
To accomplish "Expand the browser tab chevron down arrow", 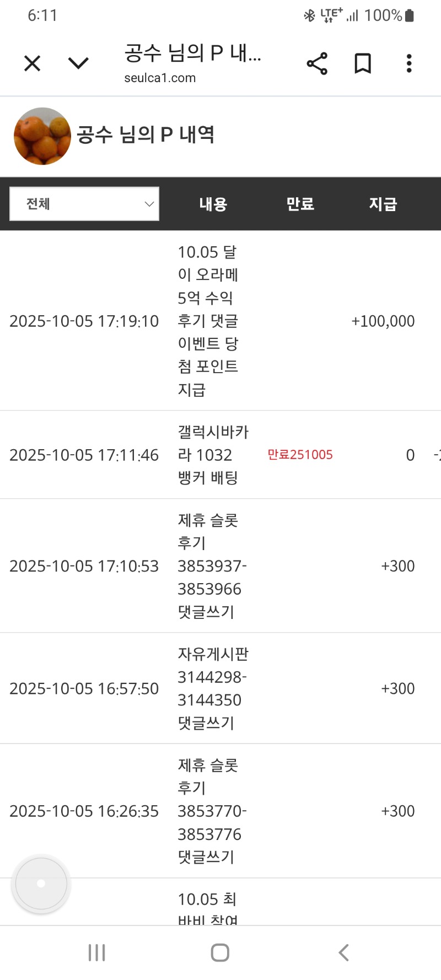I will [78, 63].
